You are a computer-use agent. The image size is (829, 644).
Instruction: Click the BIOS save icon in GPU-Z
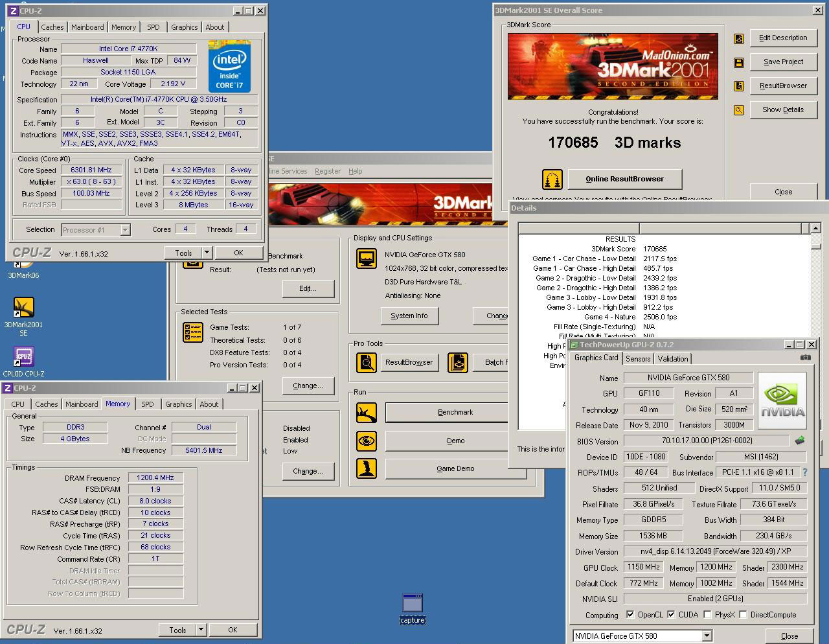point(800,441)
